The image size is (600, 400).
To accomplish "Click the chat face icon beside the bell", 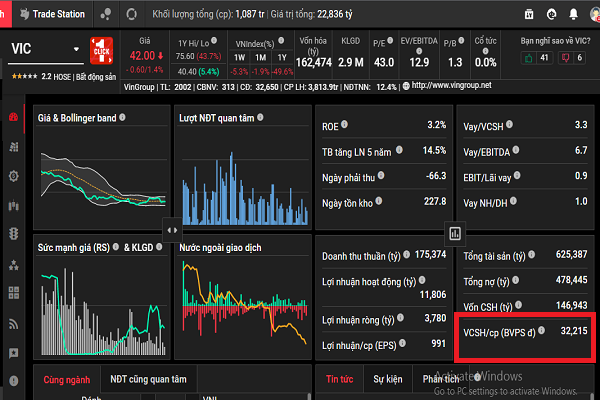I will (551, 14).
